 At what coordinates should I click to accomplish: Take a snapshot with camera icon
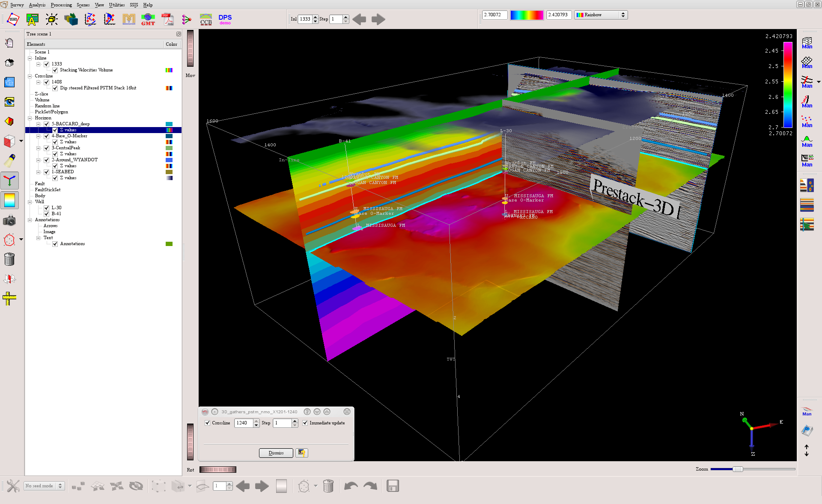(9, 220)
